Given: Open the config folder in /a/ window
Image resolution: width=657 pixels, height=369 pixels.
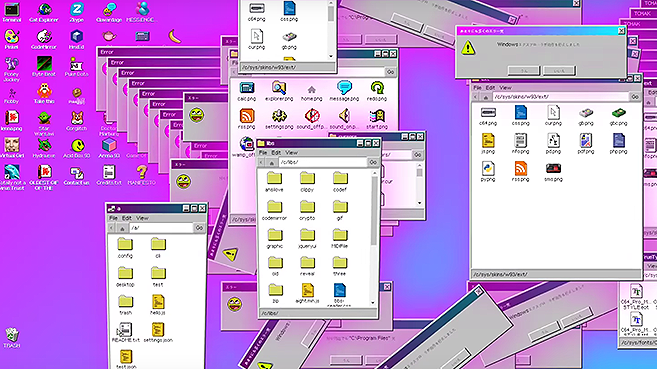Looking at the screenshot, I should (125, 248).
